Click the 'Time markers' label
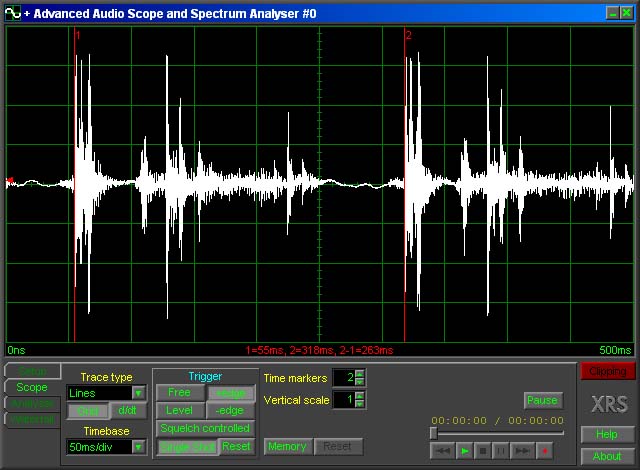 [x=296, y=378]
